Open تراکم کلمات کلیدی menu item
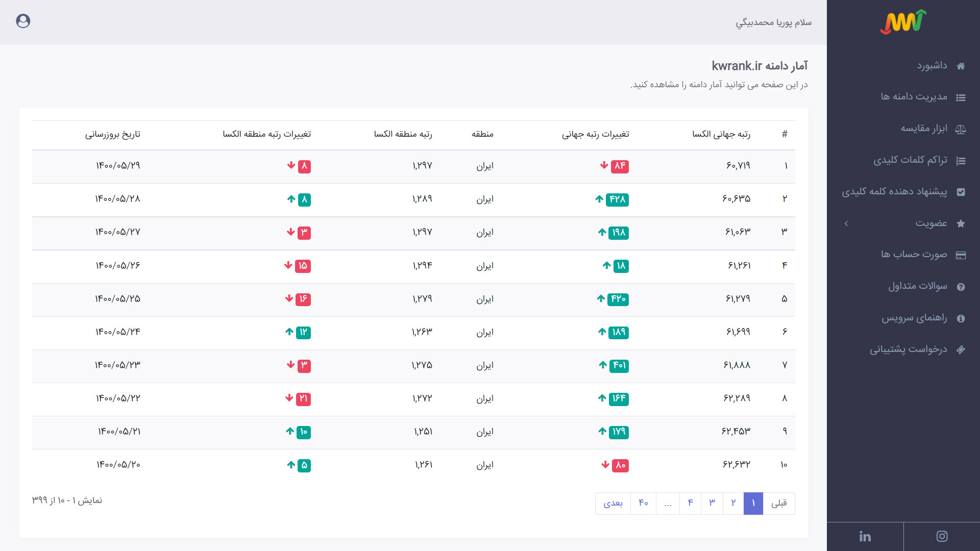This screenshot has width=980, height=551. coord(910,160)
